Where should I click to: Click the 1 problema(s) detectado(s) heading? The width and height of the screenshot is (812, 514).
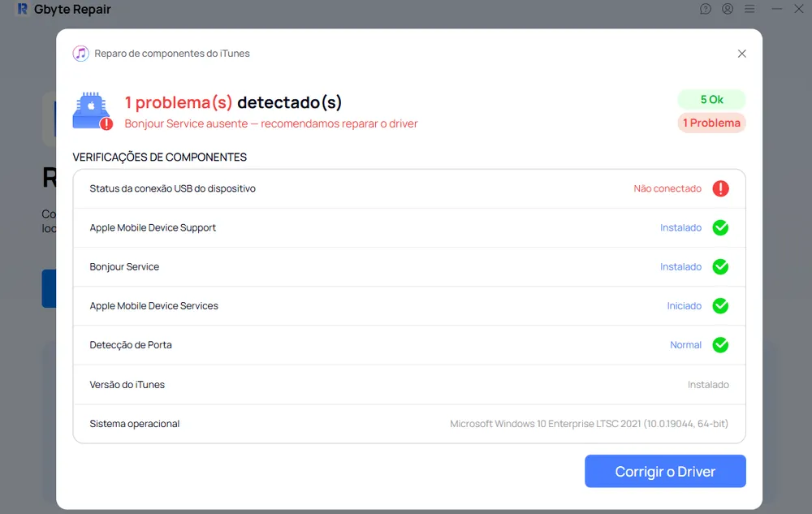coord(233,102)
